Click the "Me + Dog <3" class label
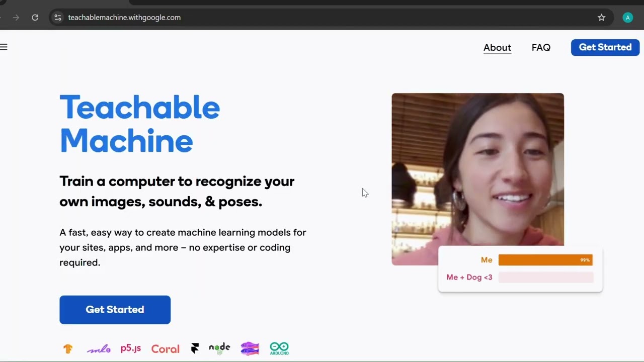This screenshot has width=644, height=362. [x=469, y=277]
